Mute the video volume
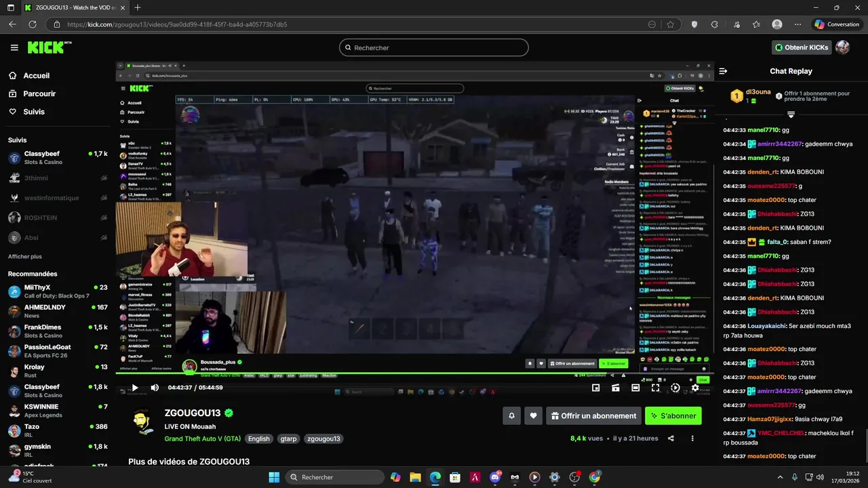 (x=155, y=388)
